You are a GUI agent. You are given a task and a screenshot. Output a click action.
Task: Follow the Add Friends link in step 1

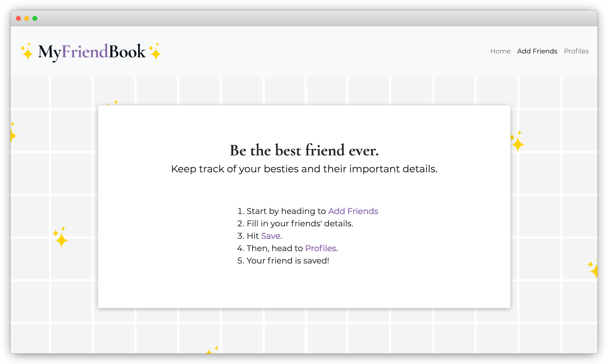353,211
